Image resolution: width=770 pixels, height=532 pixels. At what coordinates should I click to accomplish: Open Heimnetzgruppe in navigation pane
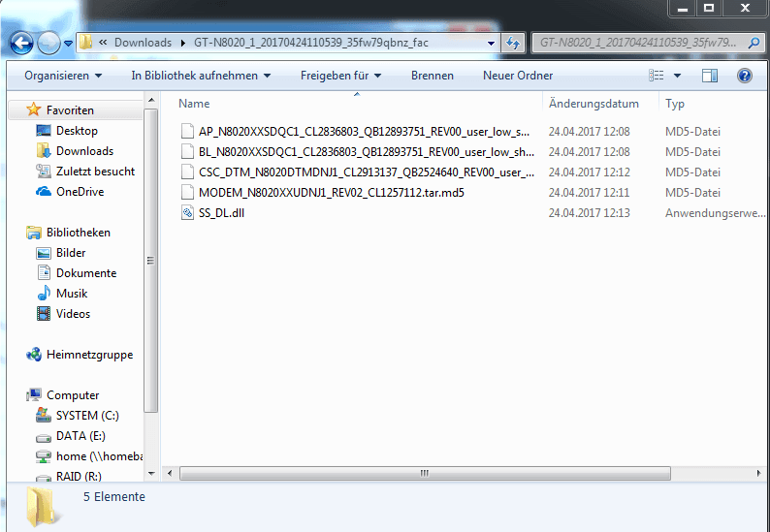pyautogui.click(x=89, y=355)
